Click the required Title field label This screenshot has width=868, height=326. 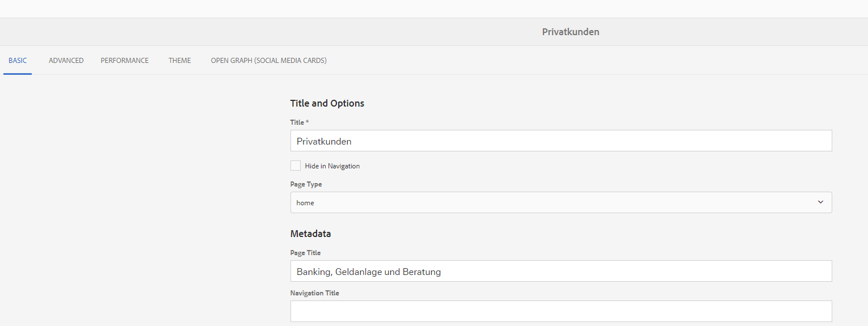299,122
